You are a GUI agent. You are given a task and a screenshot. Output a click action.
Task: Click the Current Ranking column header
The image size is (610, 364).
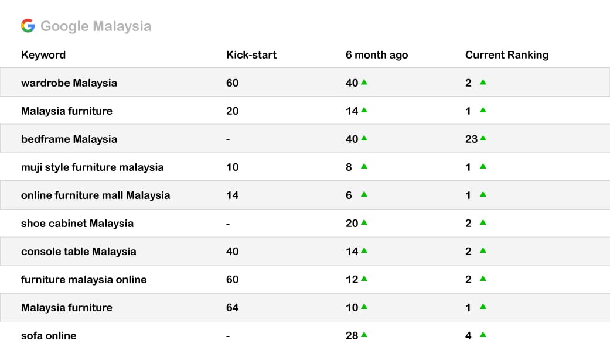click(x=507, y=55)
